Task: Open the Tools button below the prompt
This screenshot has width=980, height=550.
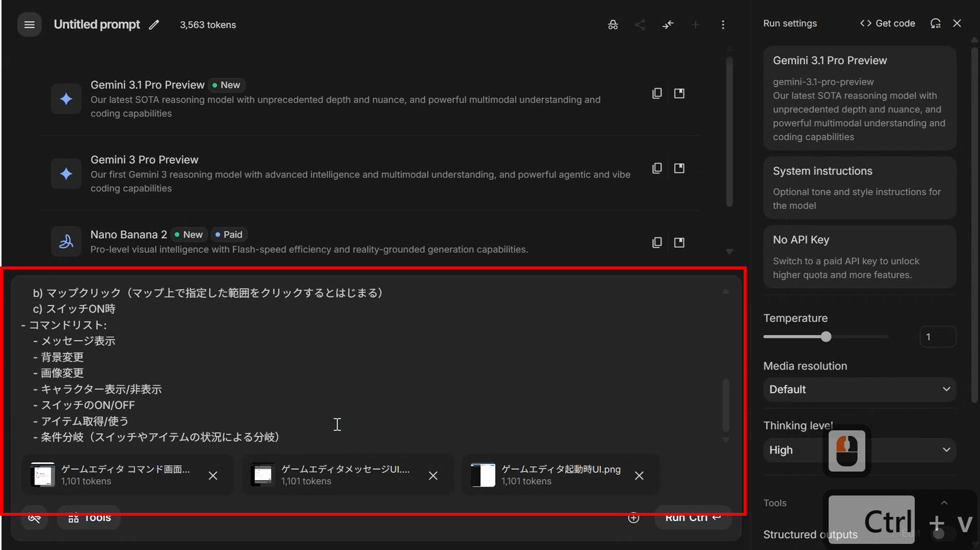Action: coord(89,518)
